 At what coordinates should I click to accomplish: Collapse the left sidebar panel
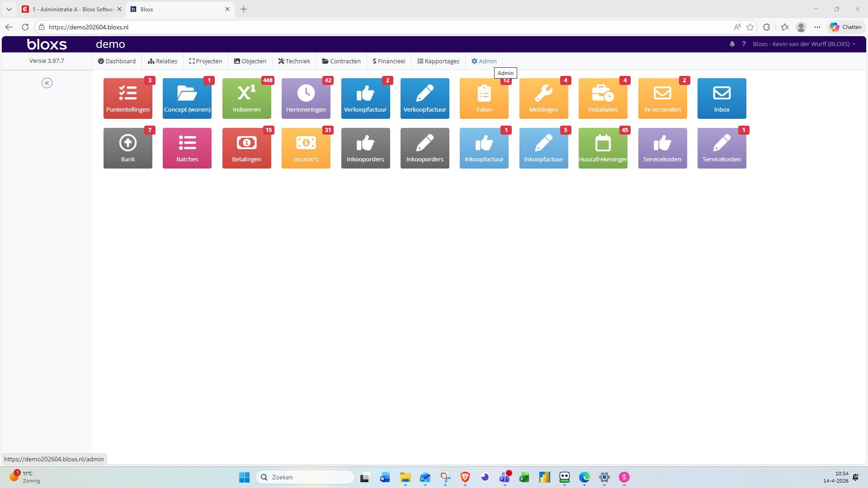[47, 83]
